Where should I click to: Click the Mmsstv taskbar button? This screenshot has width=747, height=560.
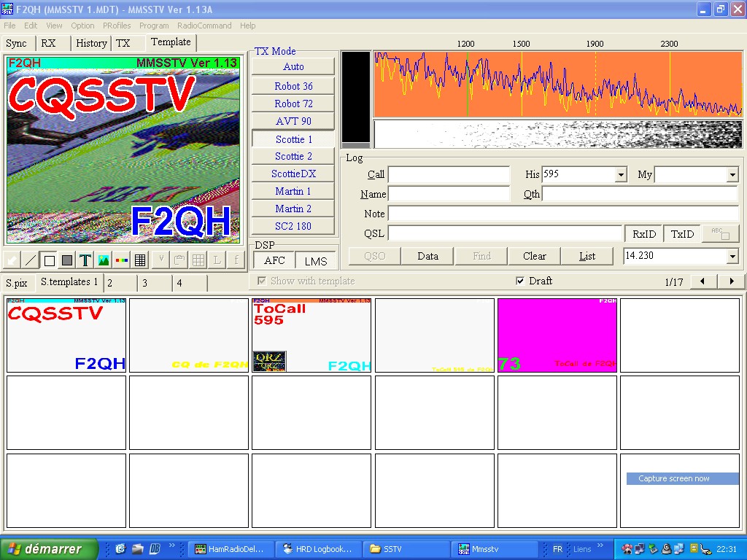pos(494,549)
